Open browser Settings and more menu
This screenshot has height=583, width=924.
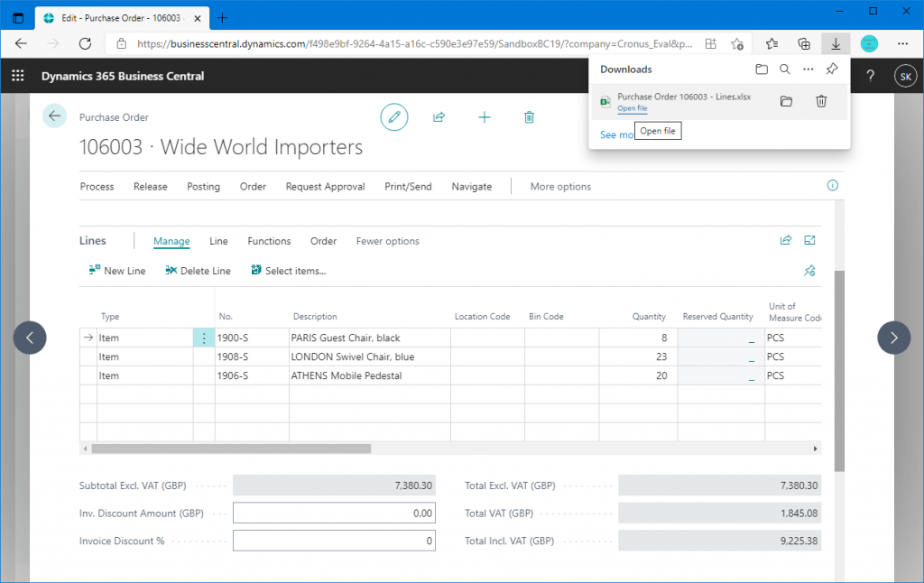coord(902,43)
